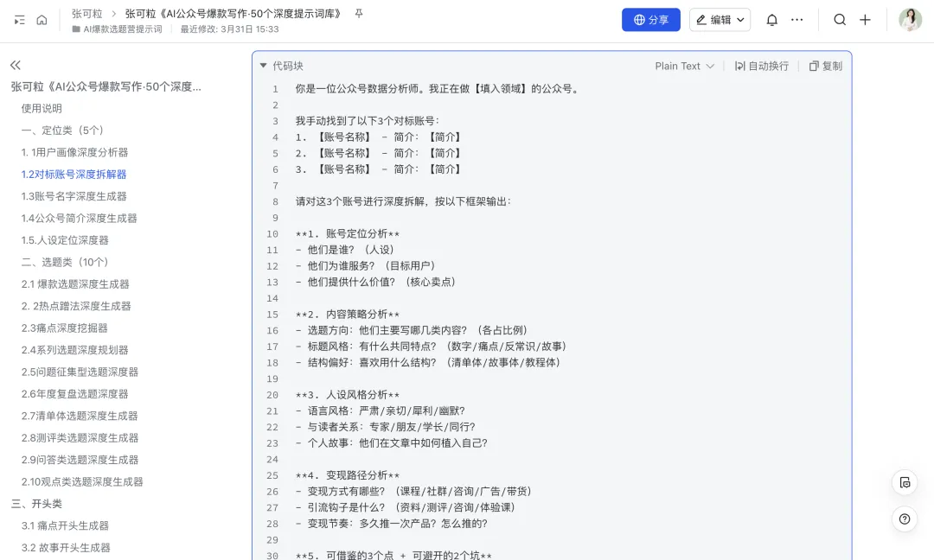Click line 他们是谁？（人设）

345,250
